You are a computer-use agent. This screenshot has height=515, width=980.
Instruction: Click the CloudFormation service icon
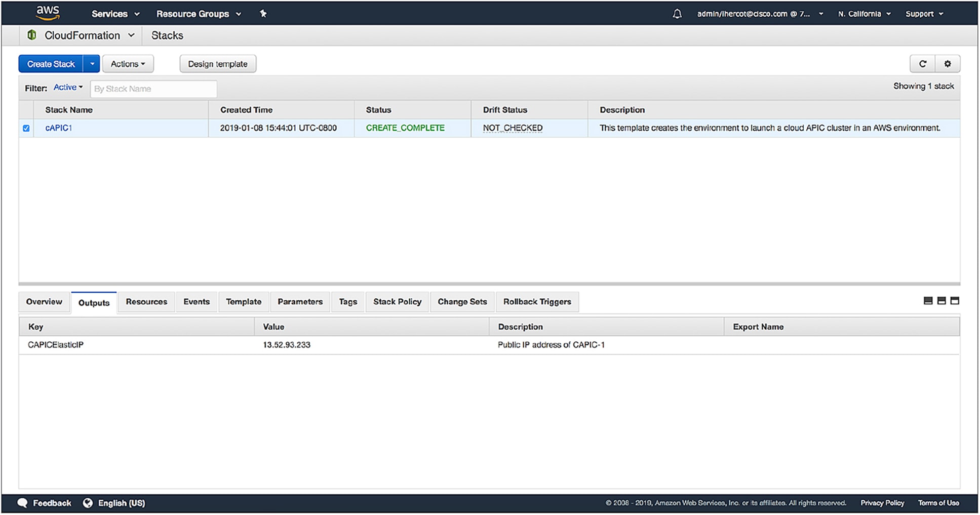click(31, 35)
